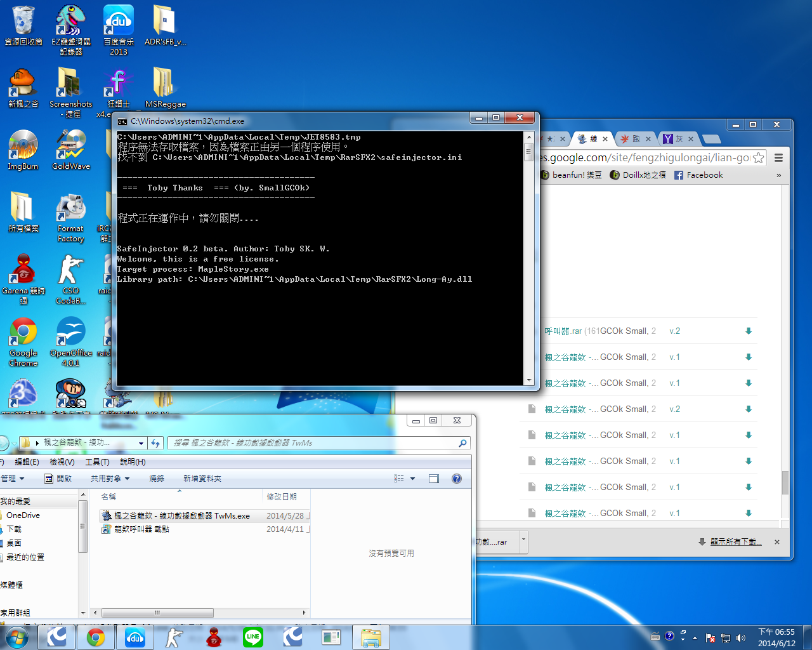812x650 pixels.
Task: Open the MSReggae folder on desktop
Action: tap(166, 88)
